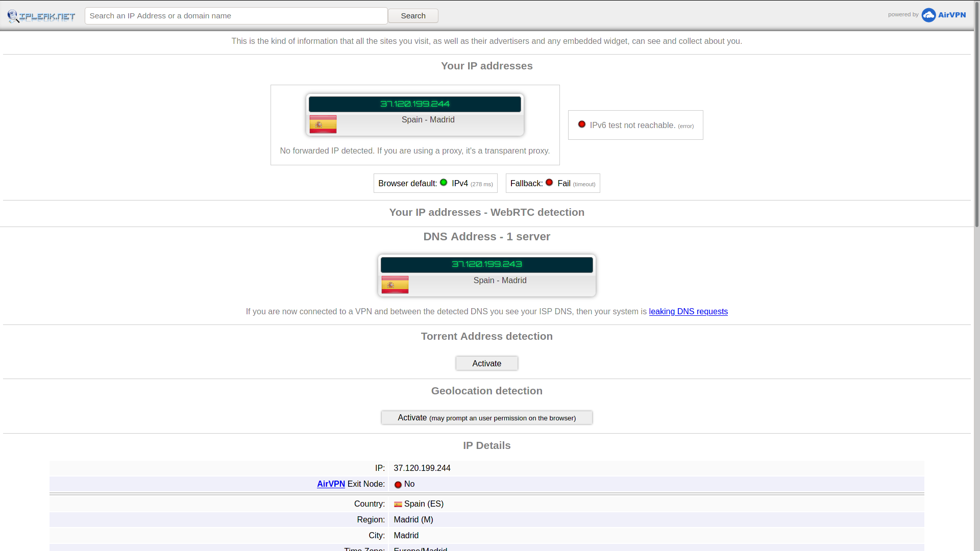Click the Fallback timeout detail text
Viewport: 980px width, 551px height.
click(x=584, y=184)
